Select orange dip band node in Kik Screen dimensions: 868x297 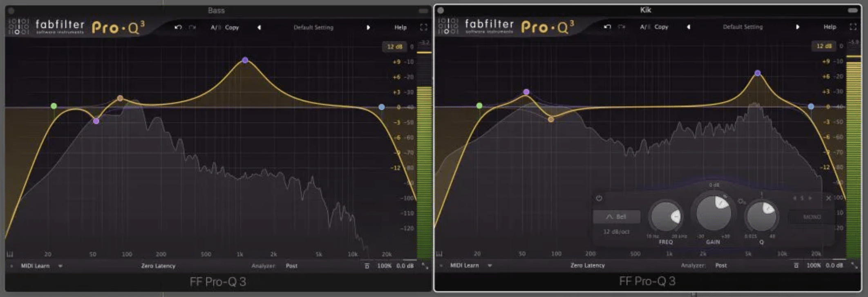coord(551,119)
